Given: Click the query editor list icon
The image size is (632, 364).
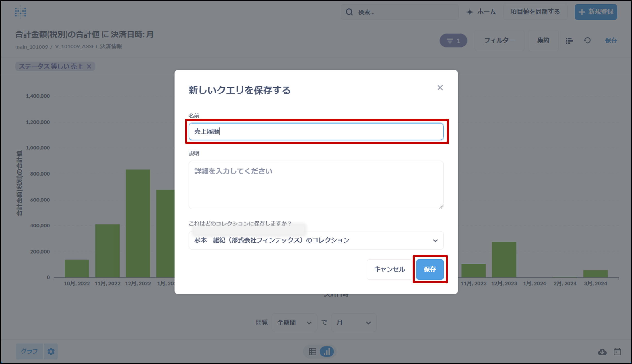Looking at the screenshot, I should point(569,40).
